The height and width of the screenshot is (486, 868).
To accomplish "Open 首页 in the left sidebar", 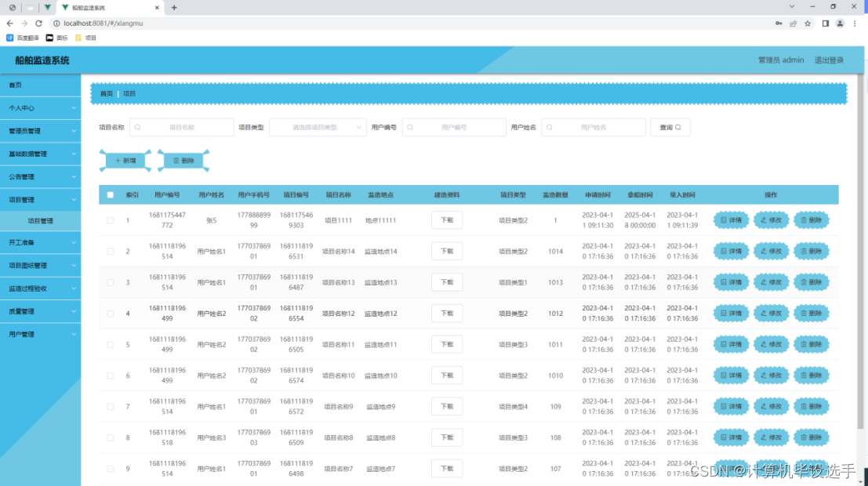I will (41, 85).
